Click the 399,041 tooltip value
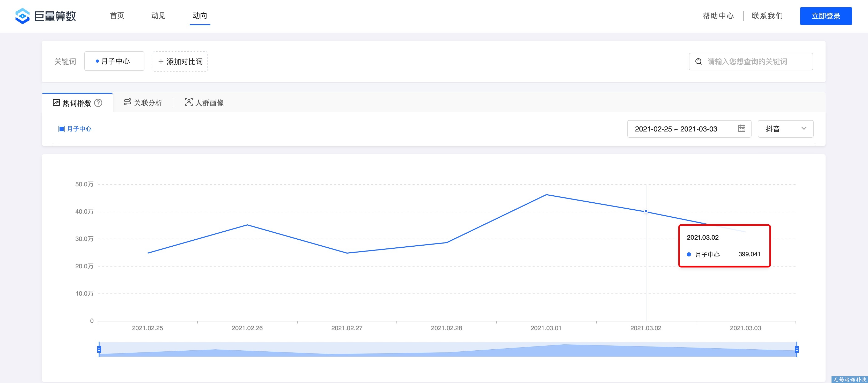The height and width of the screenshot is (383, 868). [749, 254]
